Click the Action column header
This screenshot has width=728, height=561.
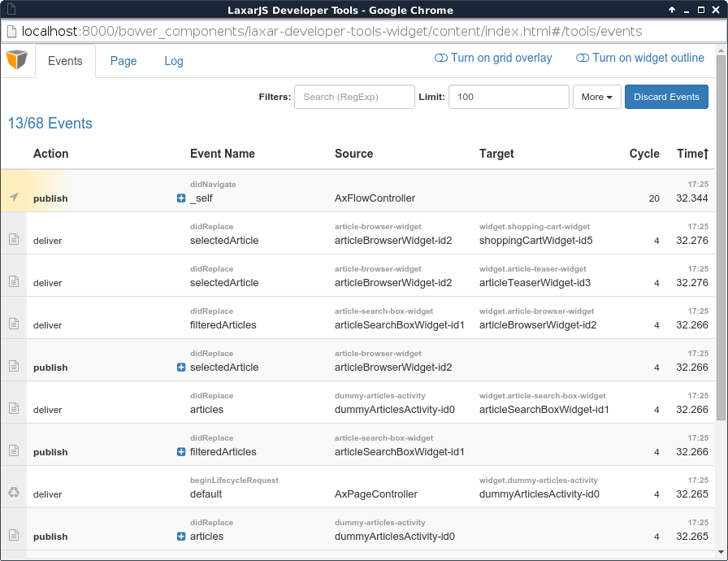click(x=50, y=154)
